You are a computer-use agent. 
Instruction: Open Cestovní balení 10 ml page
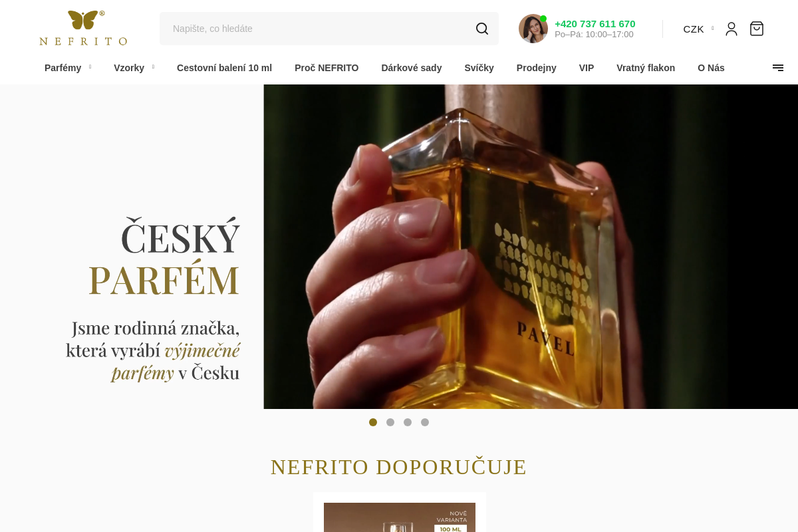[224, 68]
